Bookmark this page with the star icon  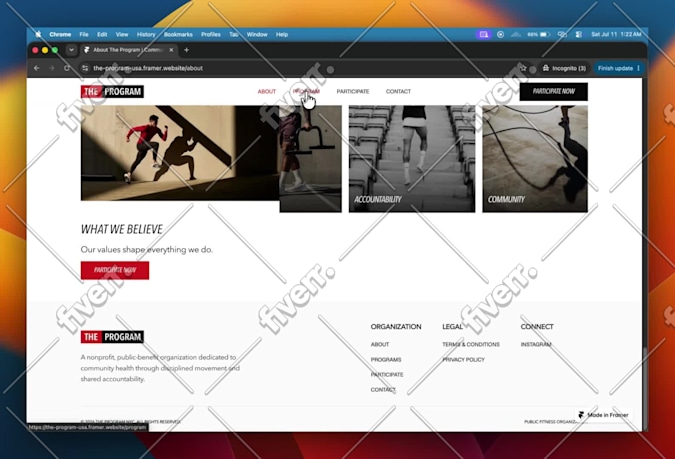tap(523, 68)
